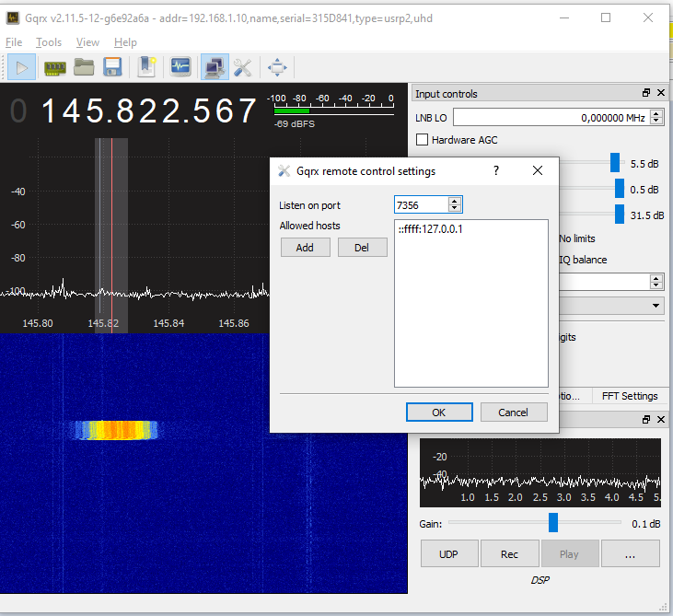Confirm the dialog with OK
The image size is (673, 616).
439,413
